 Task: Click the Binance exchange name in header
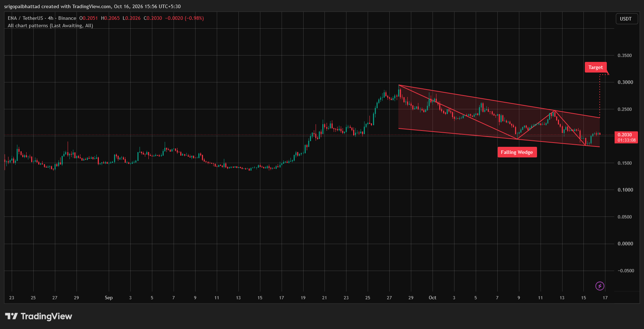coord(67,18)
